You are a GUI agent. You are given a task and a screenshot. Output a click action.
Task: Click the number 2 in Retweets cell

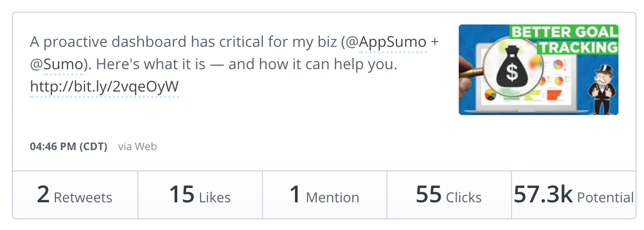point(43,195)
